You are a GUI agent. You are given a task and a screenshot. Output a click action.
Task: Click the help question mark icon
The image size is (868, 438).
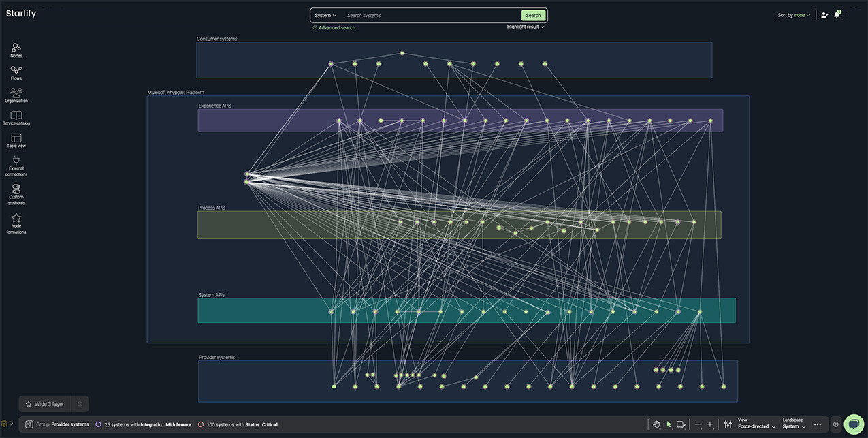836,424
